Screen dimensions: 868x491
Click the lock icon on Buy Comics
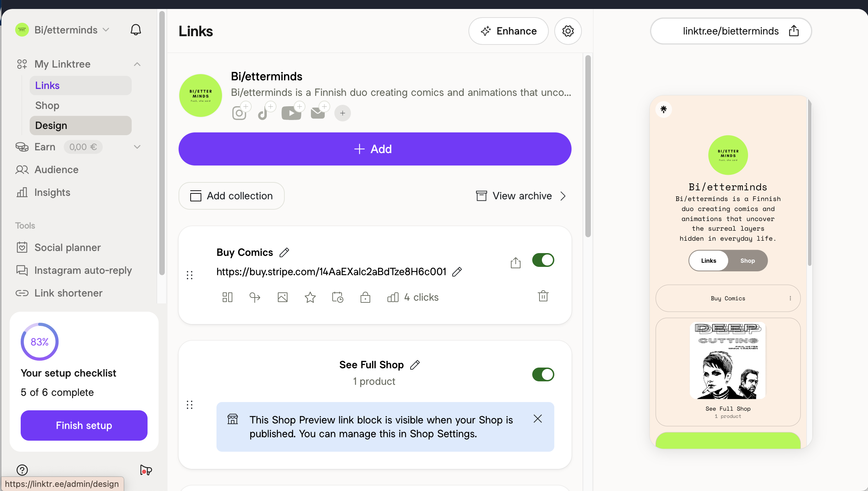click(365, 297)
